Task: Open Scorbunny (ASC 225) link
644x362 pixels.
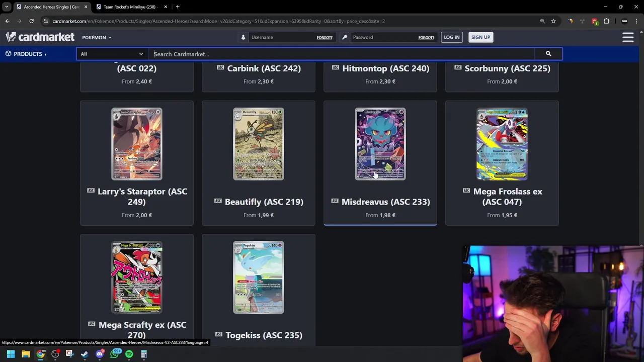Action: tap(508, 68)
